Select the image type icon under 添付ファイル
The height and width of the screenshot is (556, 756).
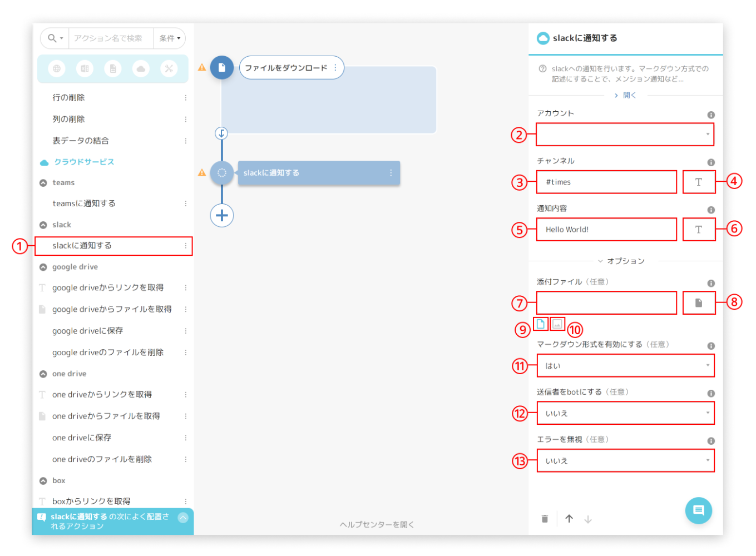coord(558,324)
